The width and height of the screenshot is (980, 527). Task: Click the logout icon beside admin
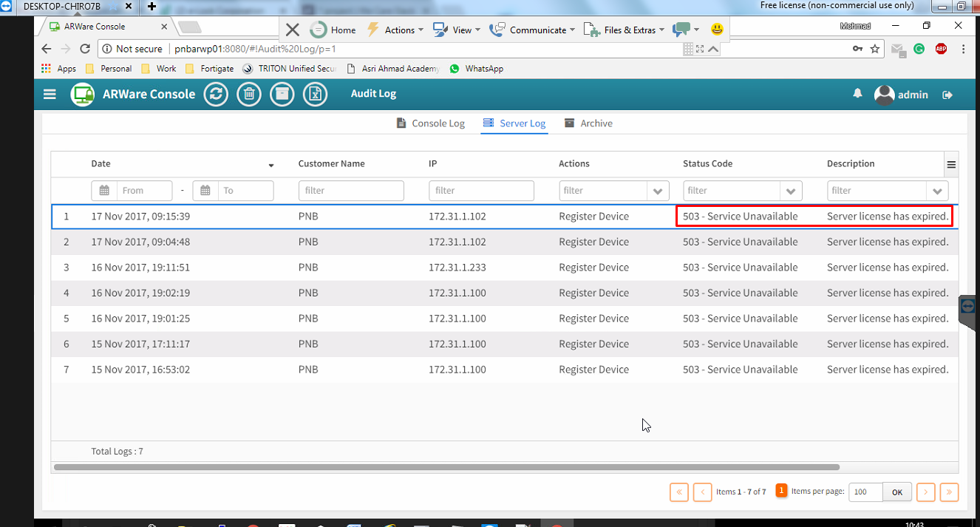click(947, 95)
